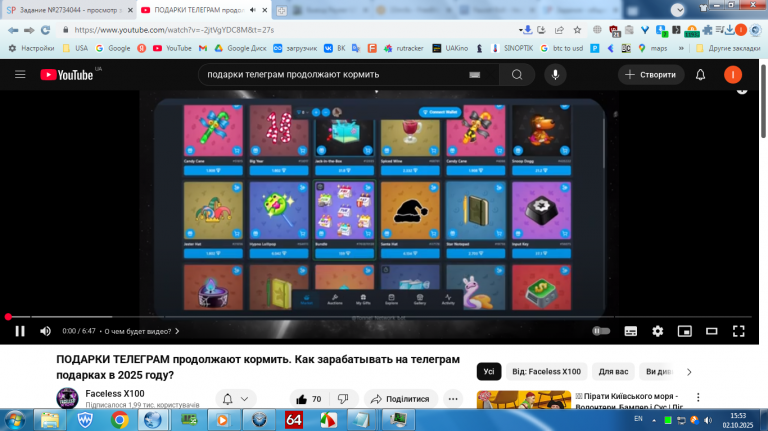Open the system volume tray icon

[x=708, y=420]
